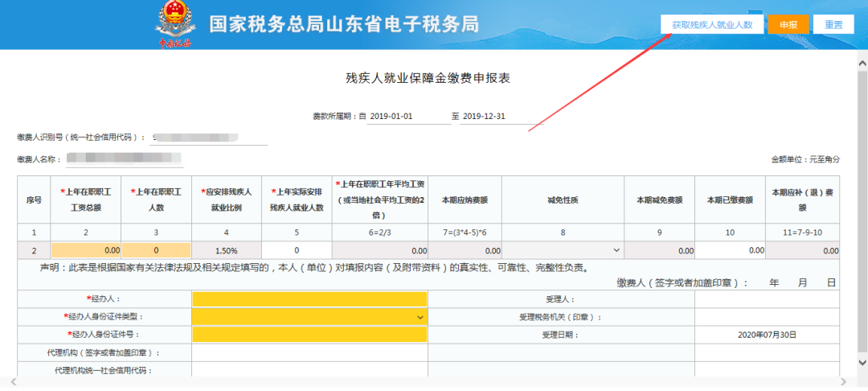Screen dimensions: 868x391
Task: Click the vertical scrollbar thumb
Action: 862,211
